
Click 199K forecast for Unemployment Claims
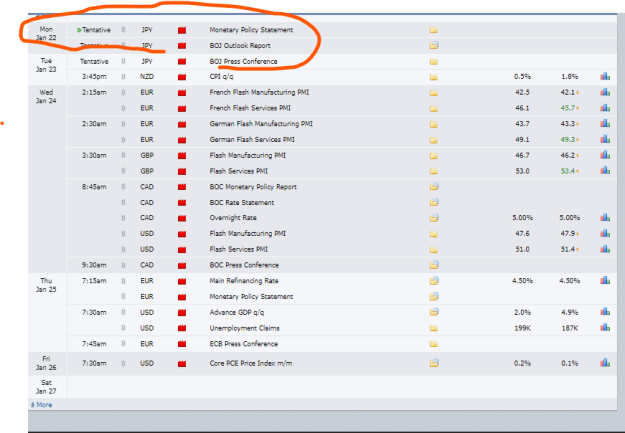coord(522,328)
